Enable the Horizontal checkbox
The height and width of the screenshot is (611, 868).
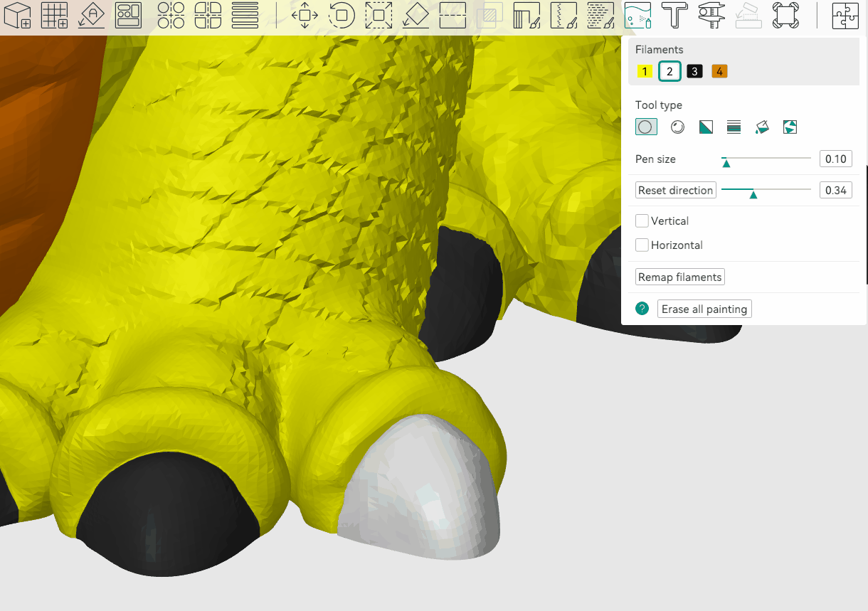point(642,245)
